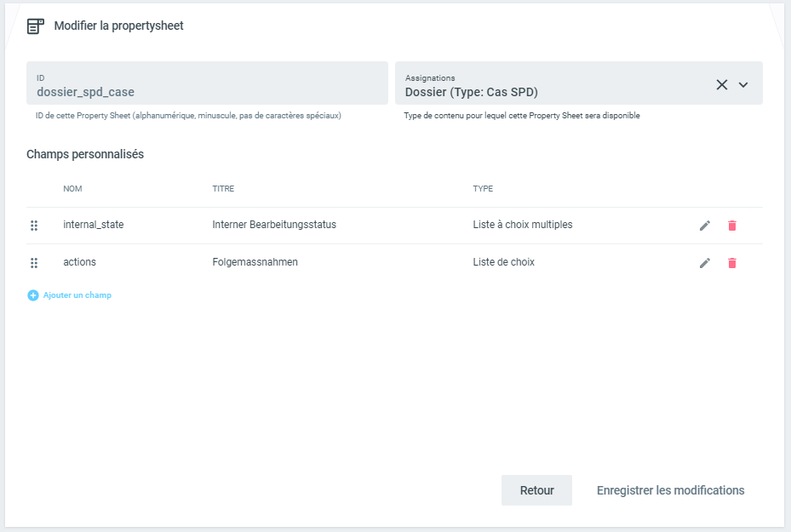Click the NOM column header
The height and width of the screenshot is (532, 791).
pyautogui.click(x=72, y=189)
